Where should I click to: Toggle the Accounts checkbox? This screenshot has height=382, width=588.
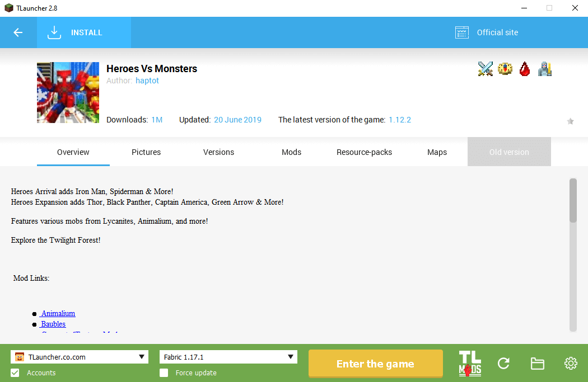[15, 372]
